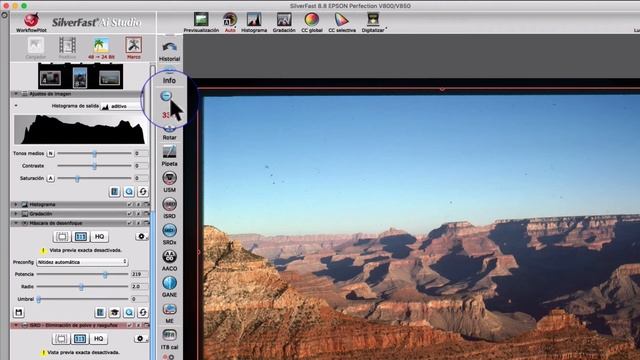Start the Previsualización scan
The image size is (640, 360).
click(201, 22)
